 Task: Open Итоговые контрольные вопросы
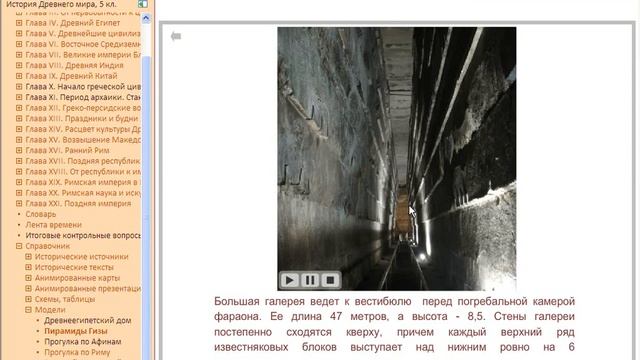[x=83, y=235]
